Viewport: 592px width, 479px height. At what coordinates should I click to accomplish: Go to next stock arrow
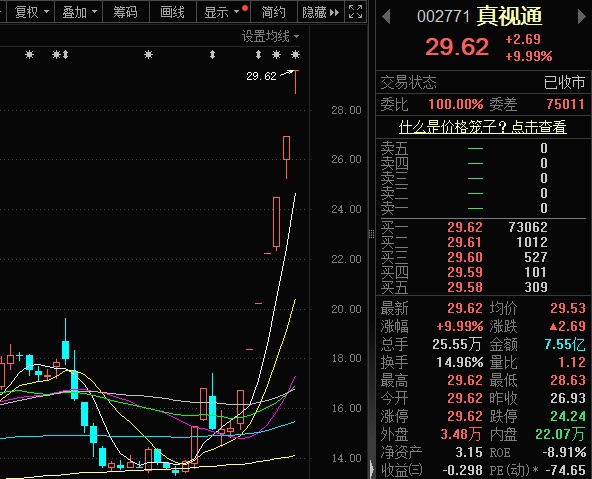point(583,17)
